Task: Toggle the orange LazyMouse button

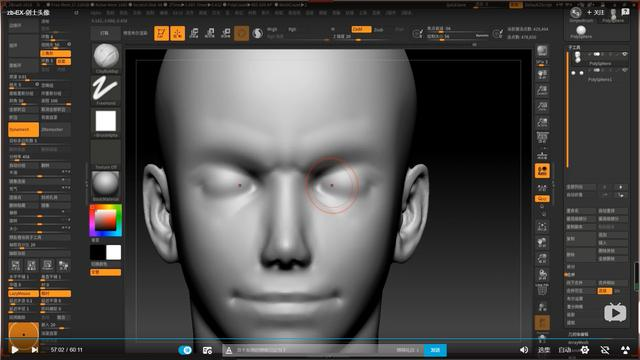Action: click(x=23, y=293)
